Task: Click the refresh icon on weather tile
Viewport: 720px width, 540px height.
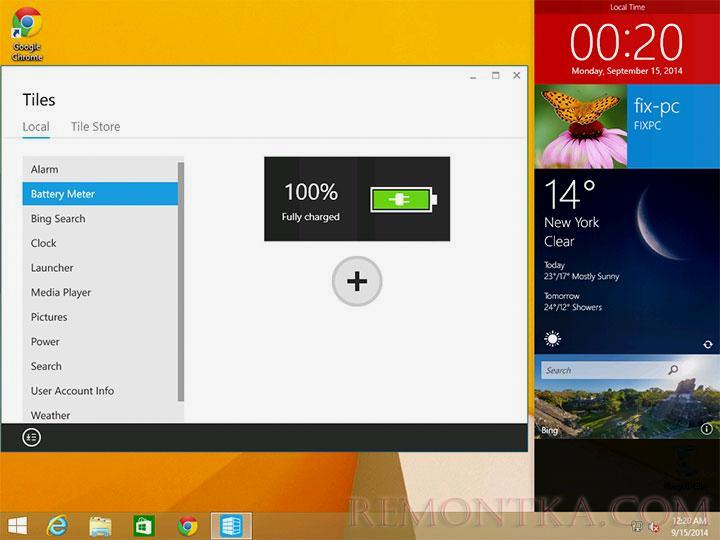Action: (707, 344)
